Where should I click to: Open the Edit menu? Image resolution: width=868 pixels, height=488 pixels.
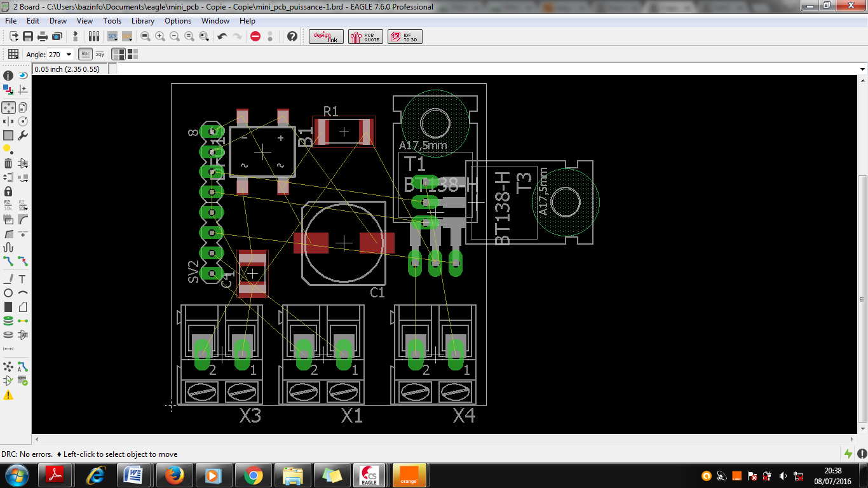tap(33, 21)
